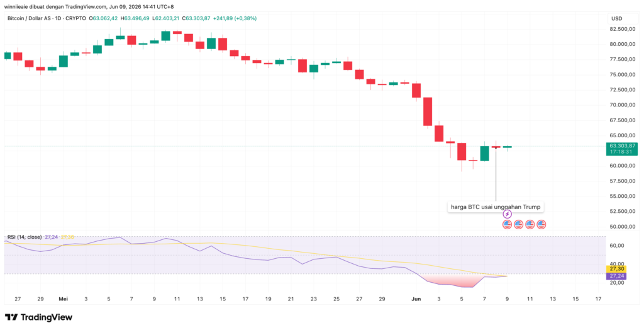The width and height of the screenshot is (644, 330).
Task: Click the RSI legend value 27,36
Action: [67, 237]
